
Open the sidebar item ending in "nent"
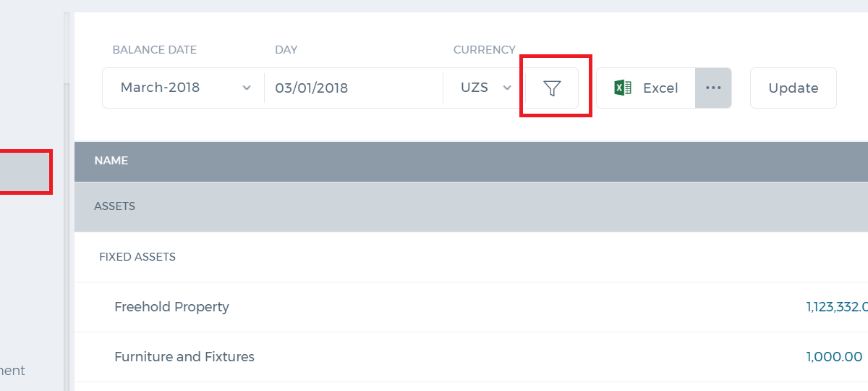(12, 371)
